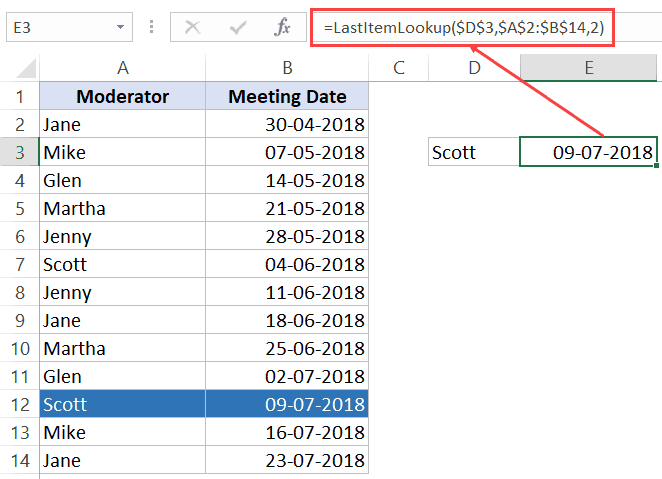This screenshot has height=479, width=662.
Task: Open the Insert Function fx icon
Action: pyautogui.click(x=282, y=27)
